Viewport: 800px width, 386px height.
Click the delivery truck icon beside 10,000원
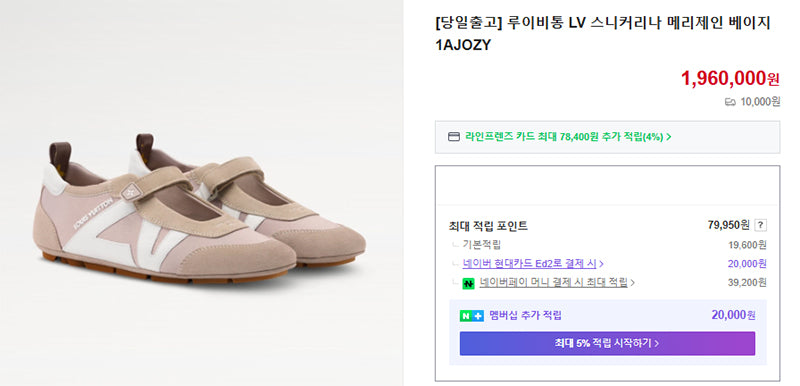click(x=730, y=102)
